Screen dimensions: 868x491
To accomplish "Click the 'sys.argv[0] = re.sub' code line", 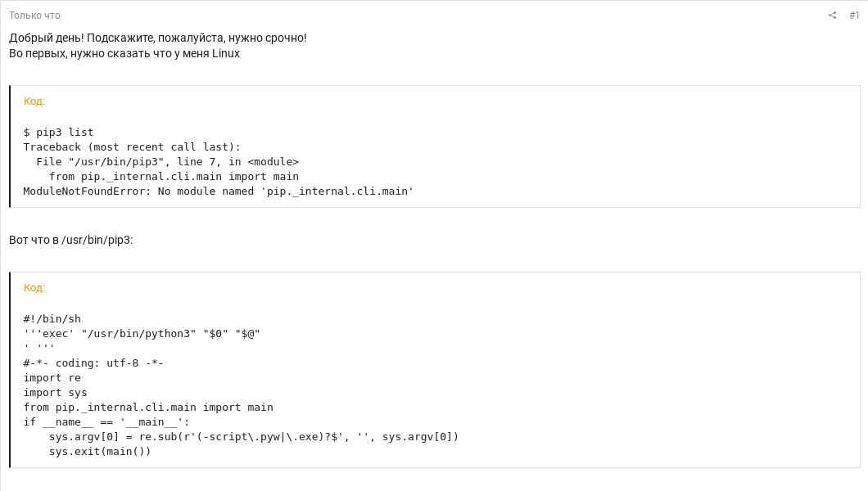I will (254, 437).
